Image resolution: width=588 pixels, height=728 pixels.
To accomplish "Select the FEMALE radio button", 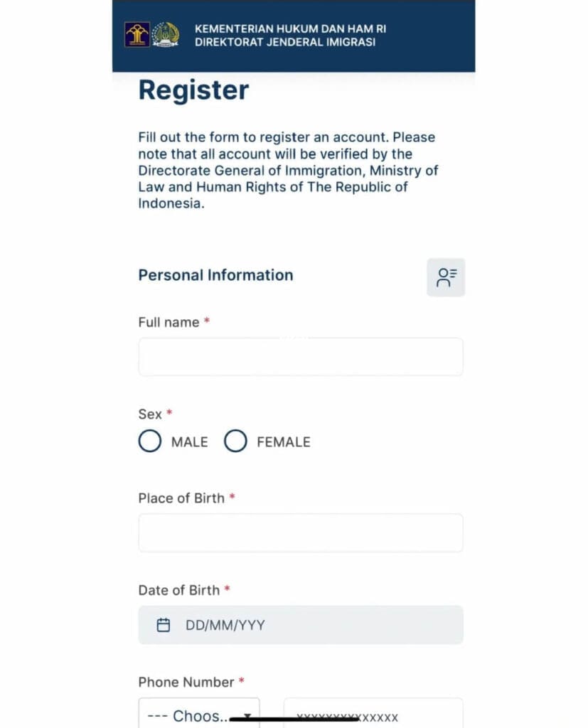I will (235, 441).
